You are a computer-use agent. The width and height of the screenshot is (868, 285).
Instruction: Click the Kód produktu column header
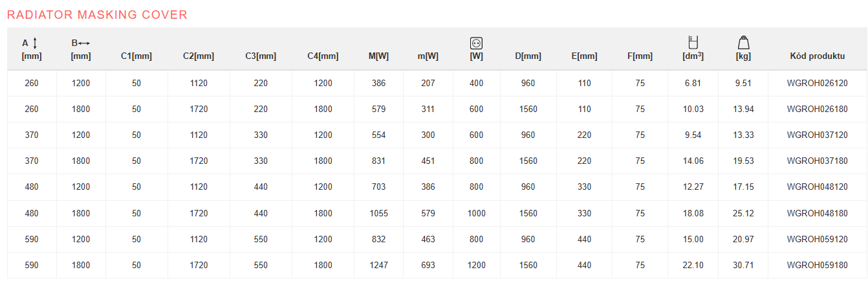pyautogui.click(x=817, y=56)
